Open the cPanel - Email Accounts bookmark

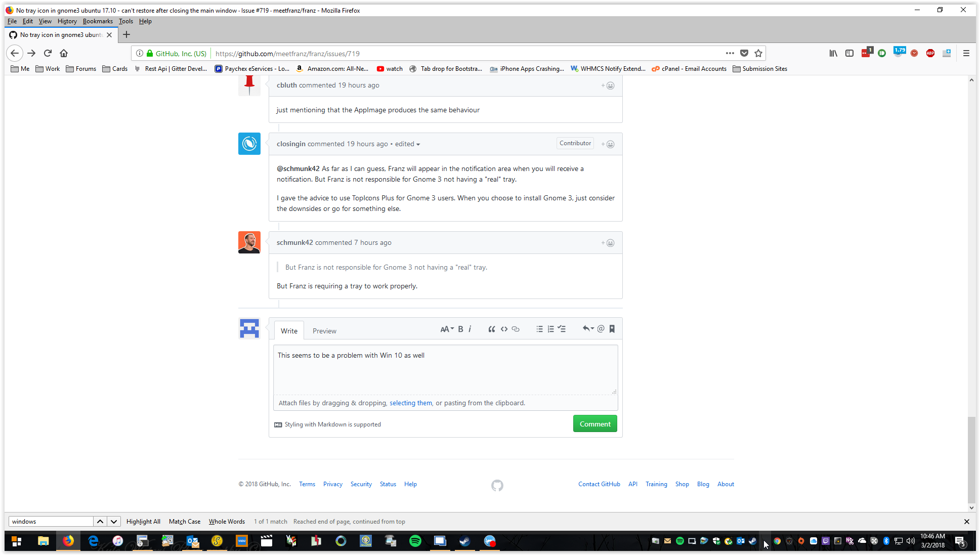(689, 69)
